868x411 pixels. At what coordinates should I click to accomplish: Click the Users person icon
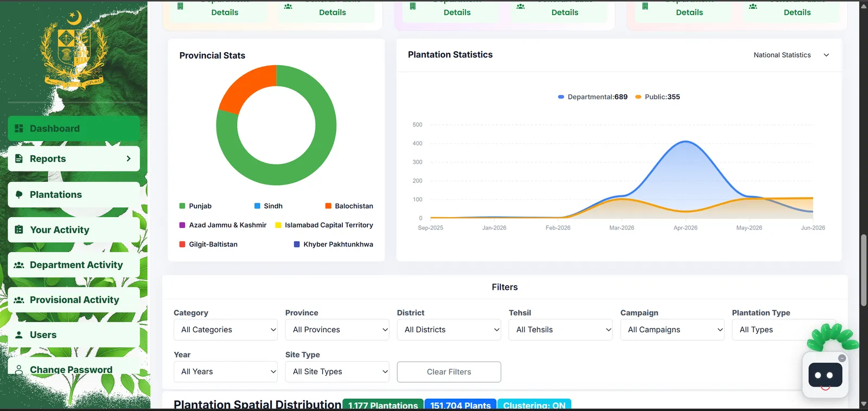pyautogui.click(x=19, y=335)
